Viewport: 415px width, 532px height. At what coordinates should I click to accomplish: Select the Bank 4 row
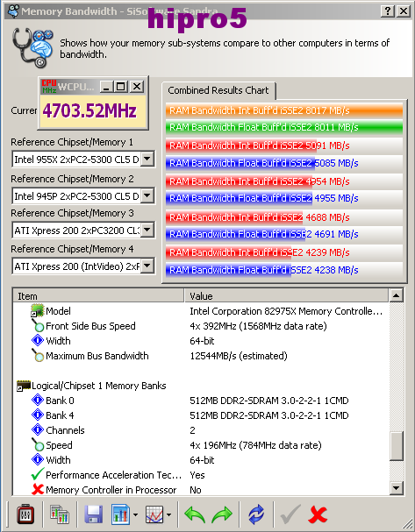200,415
